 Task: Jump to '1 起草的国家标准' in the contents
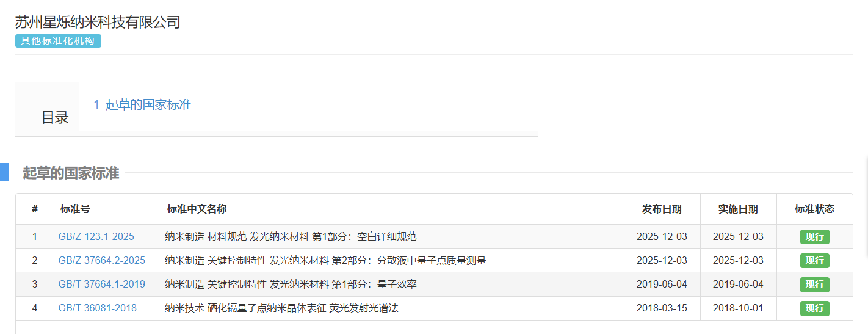[142, 104]
